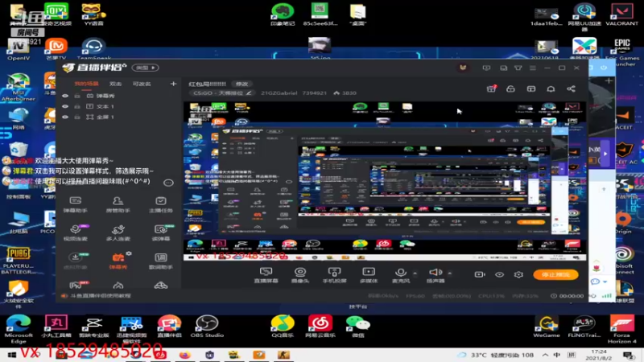Image resolution: width=644 pixels, height=362 pixels.
Task: Edit the CS:GO category selector
Action: (222, 93)
